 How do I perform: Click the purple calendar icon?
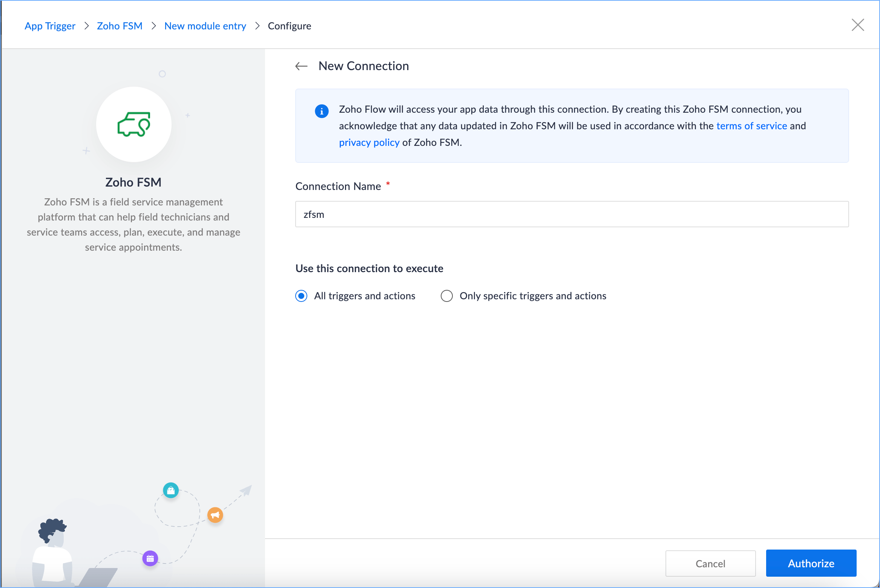pos(150,558)
